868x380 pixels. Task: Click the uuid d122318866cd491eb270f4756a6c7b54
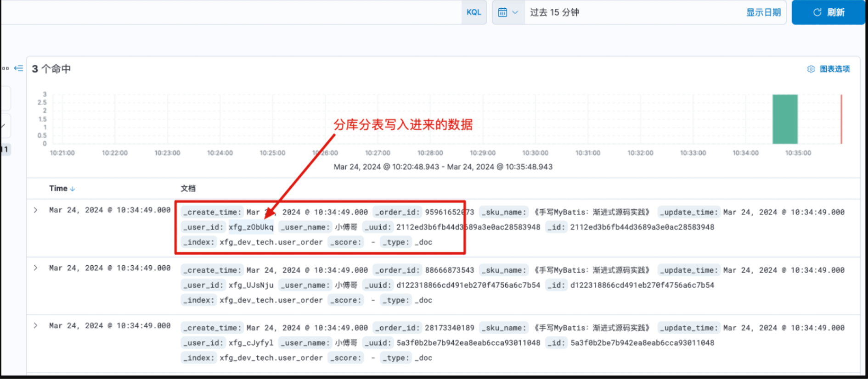pos(468,285)
